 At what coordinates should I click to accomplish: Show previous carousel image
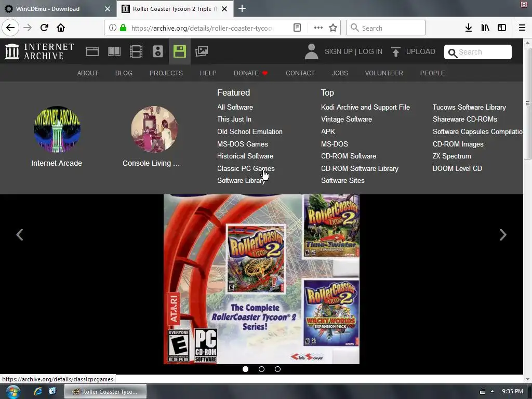(20, 235)
